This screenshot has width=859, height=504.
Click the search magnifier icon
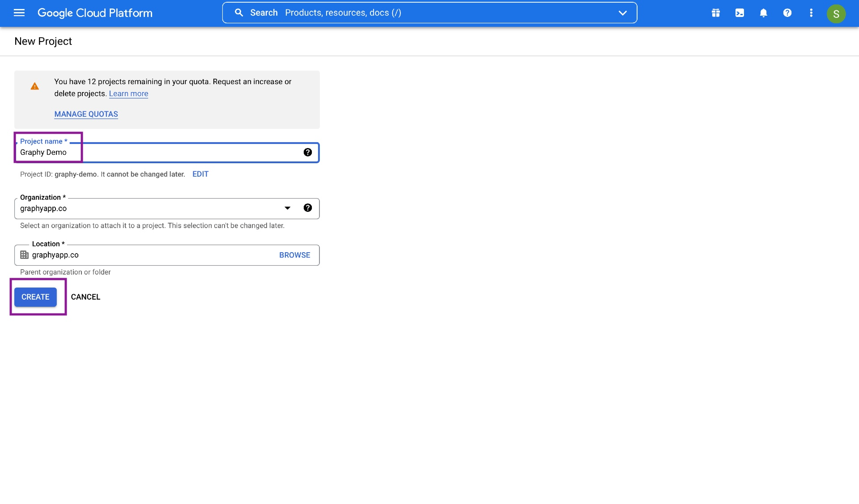(x=239, y=13)
